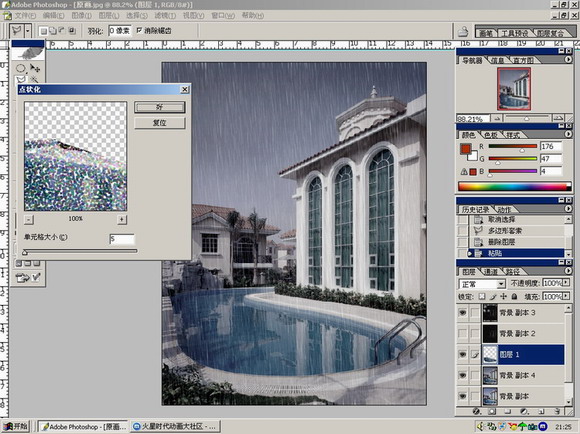Hide the 背景 副本 3 layer eye icon

tap(462, 313)
